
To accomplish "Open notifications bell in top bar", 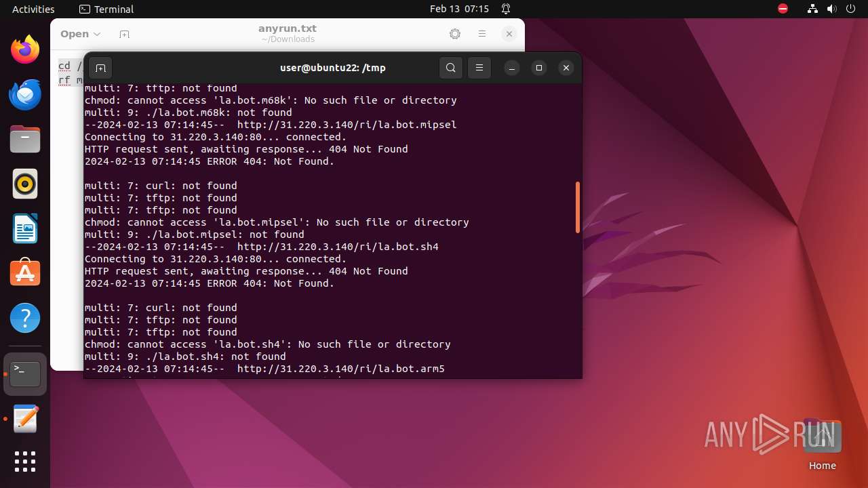I will pyautogui.click(x=506, y=9).
